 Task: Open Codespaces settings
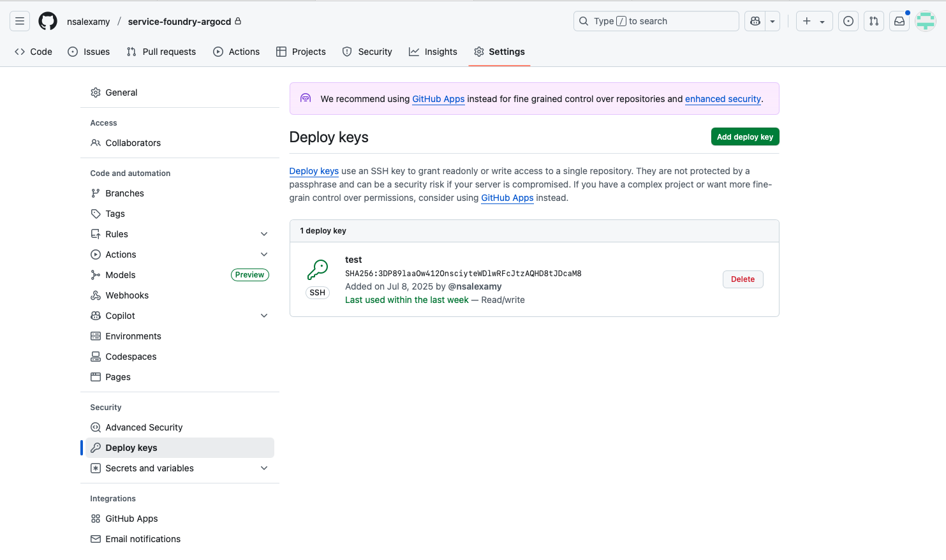(180, 357)
